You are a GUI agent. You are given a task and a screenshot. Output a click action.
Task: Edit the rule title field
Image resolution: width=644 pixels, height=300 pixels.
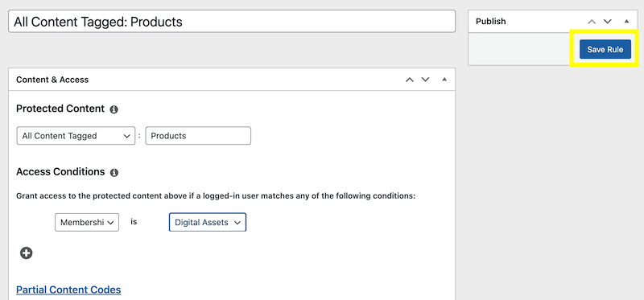click(232, 22)
